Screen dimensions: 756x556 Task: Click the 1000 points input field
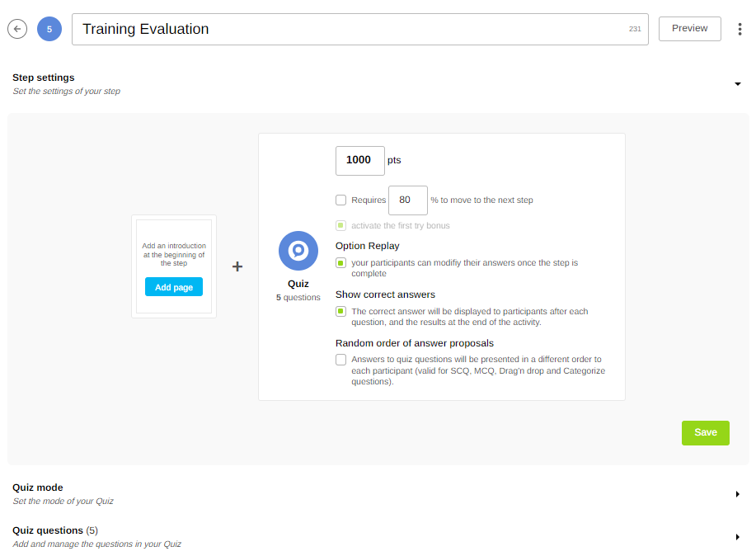point(359,160)
